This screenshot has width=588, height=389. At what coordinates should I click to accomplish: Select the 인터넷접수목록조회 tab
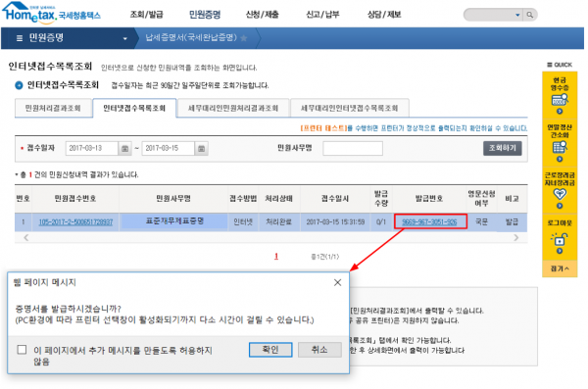coord(134,108)
